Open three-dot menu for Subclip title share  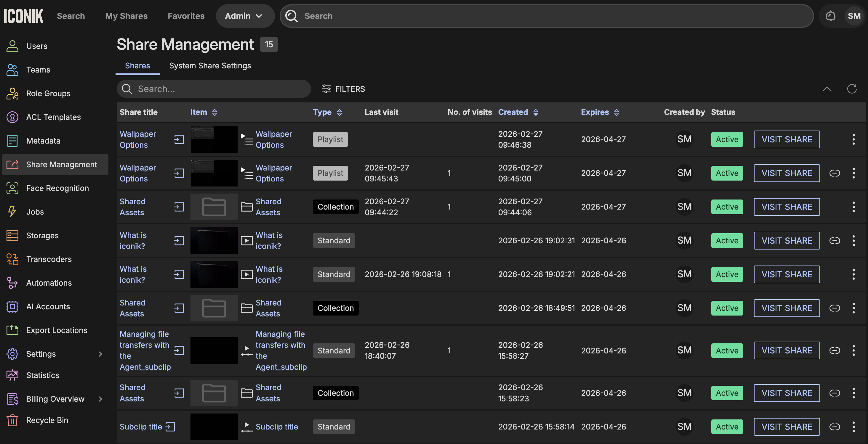click(853, 427)
